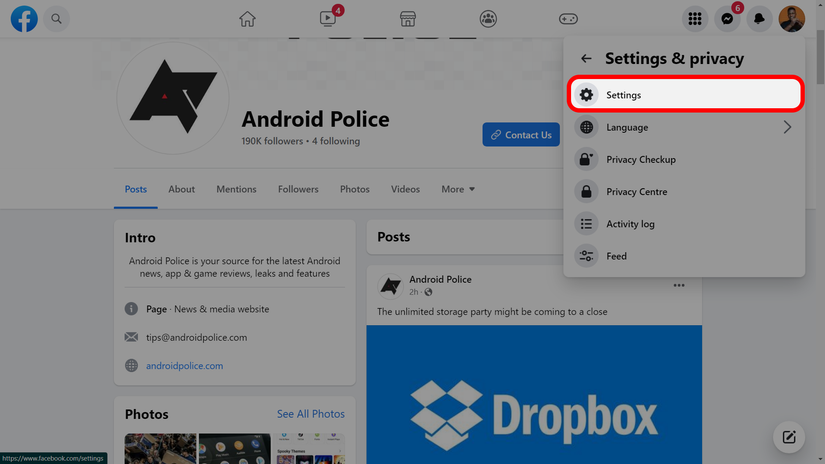Switch to the About tab
825x464 pixels.
(x=182, y=189)
